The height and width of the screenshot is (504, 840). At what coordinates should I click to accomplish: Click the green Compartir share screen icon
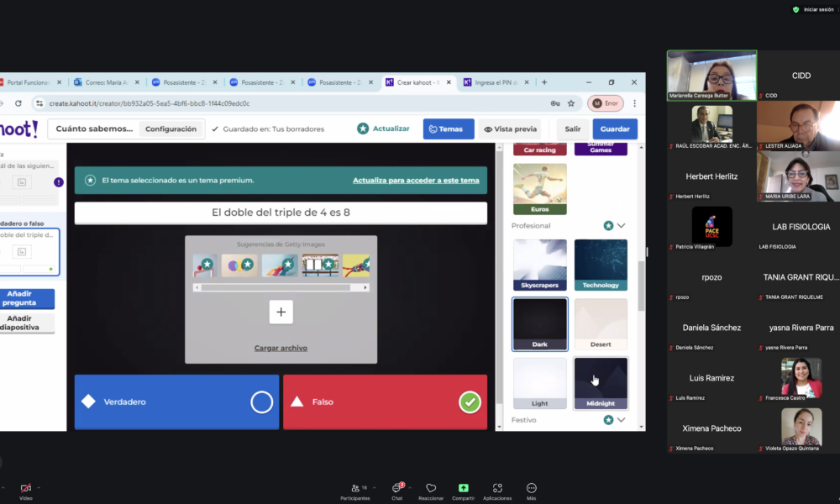coord(464,488)
